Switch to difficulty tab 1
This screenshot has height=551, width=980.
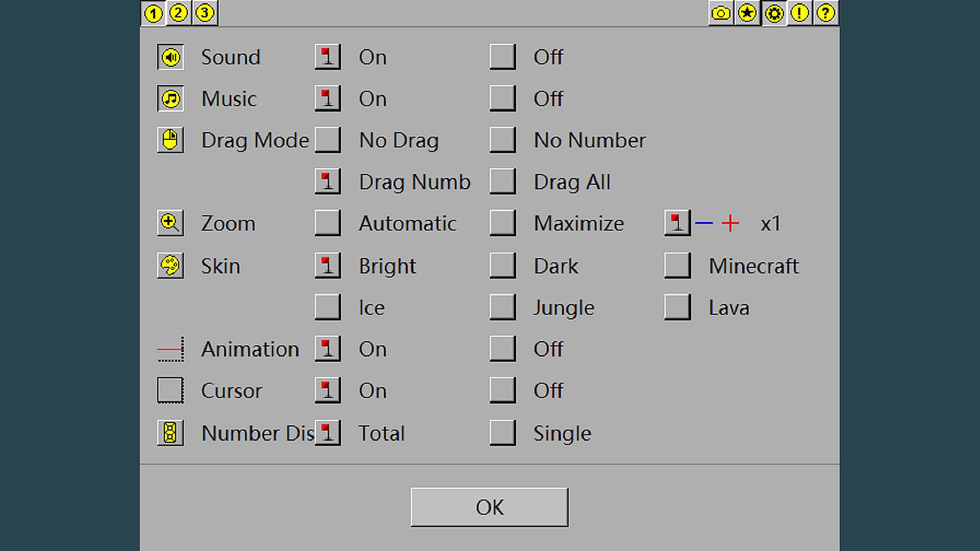click(x=153, y=13)
